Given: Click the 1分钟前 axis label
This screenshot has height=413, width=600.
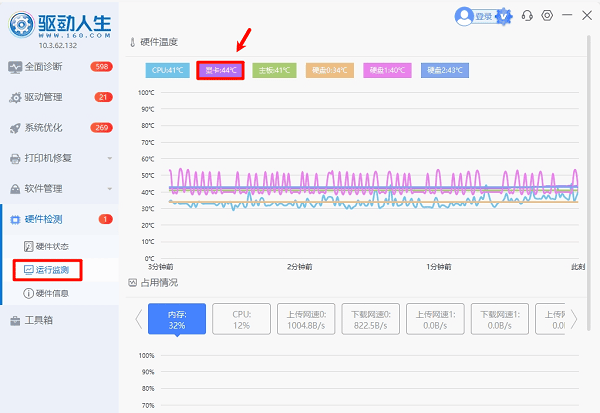Looking at the screenshot, I should tap(439, 266).
